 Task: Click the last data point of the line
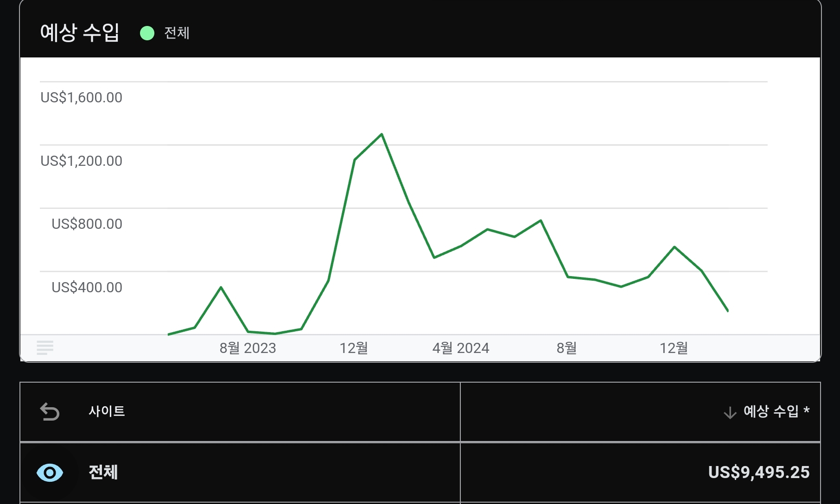pyautogui.click(x=727, y=311)
